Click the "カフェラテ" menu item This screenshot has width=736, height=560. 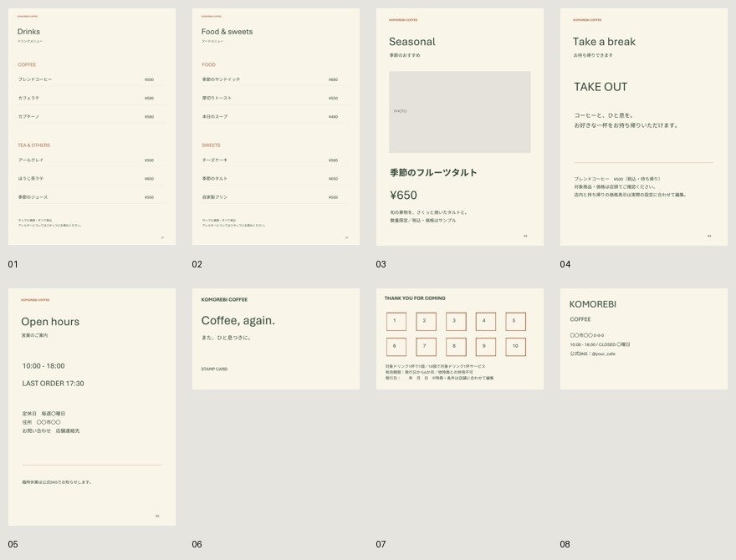pyautogui.click(x=28, y=98)
